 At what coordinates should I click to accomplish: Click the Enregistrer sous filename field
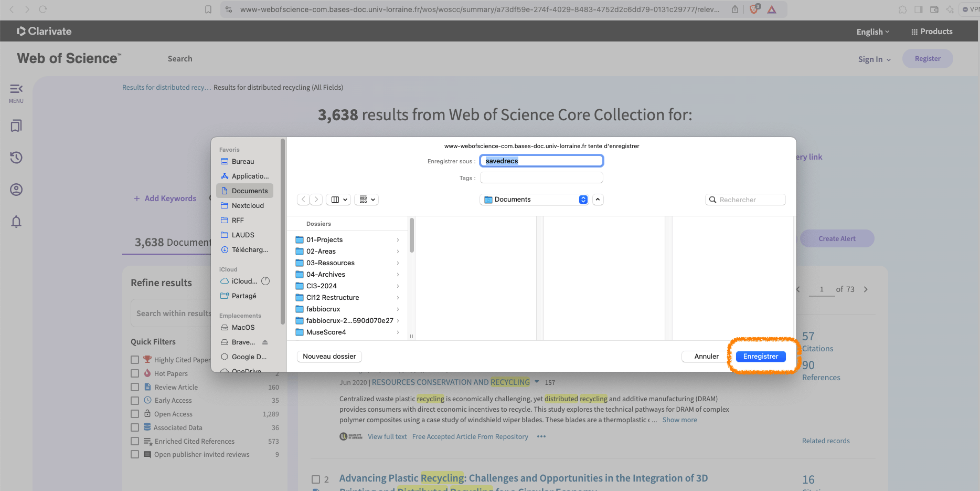(x=541, y=161)
